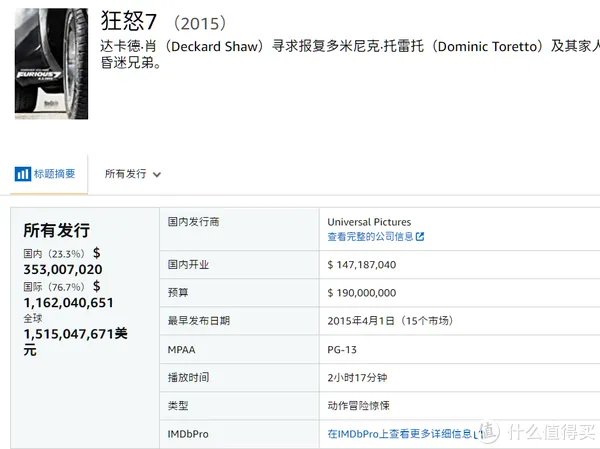The width and height of the screenshot is (600, 449).
Task: Expand the 所有发行 dropdown
Action: [x=132, y=174]
